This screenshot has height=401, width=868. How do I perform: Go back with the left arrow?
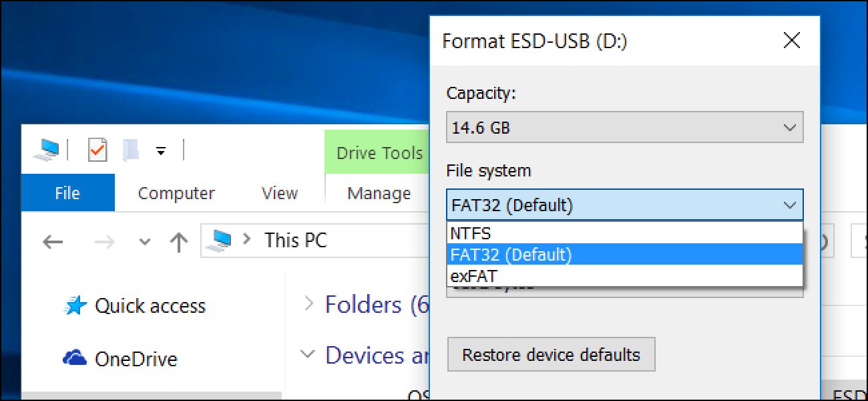click(52, 241)
